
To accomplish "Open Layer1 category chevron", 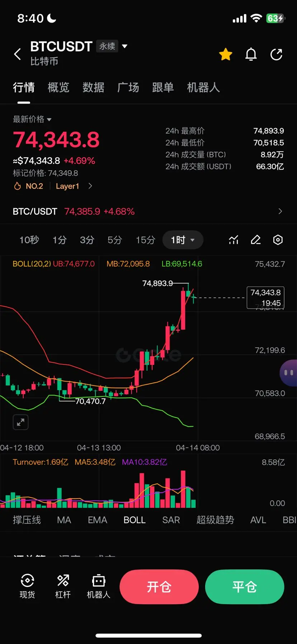I will click(90, 186).
